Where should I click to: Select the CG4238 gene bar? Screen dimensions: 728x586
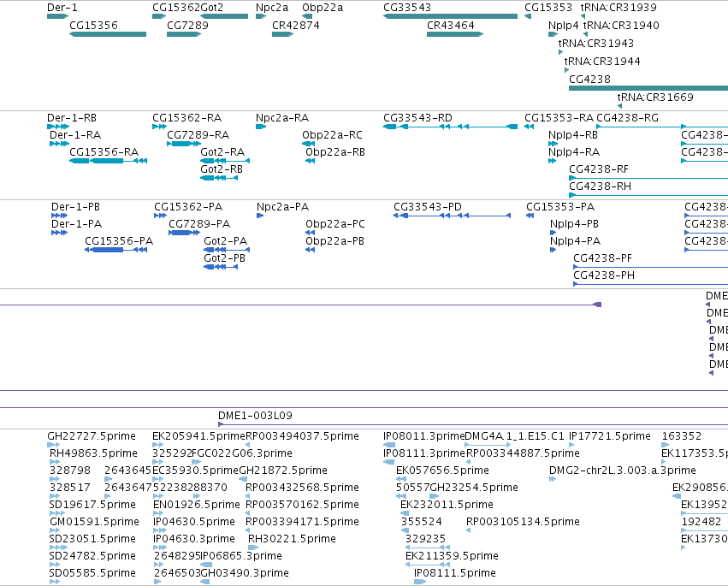pos(648,88)
